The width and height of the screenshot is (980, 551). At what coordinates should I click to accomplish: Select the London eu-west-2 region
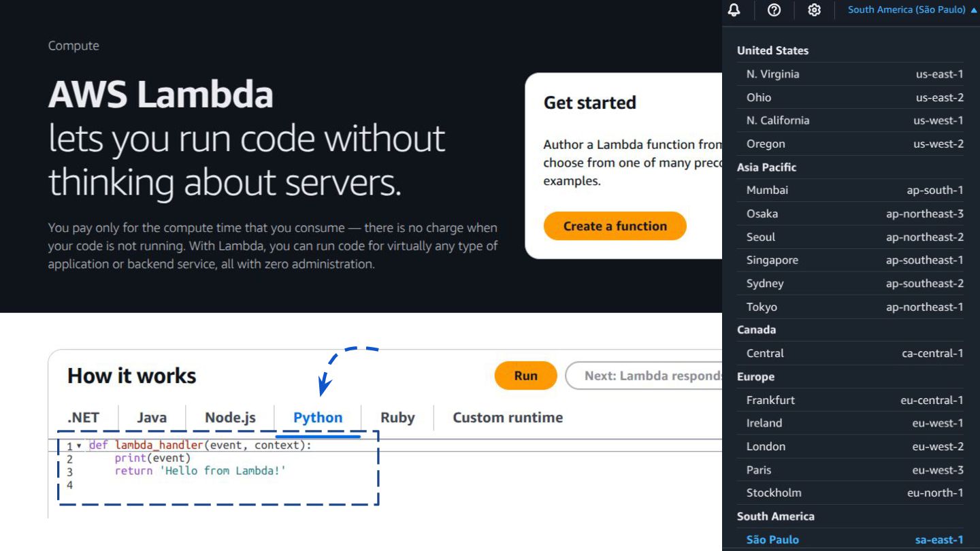[x=850, y=446]
